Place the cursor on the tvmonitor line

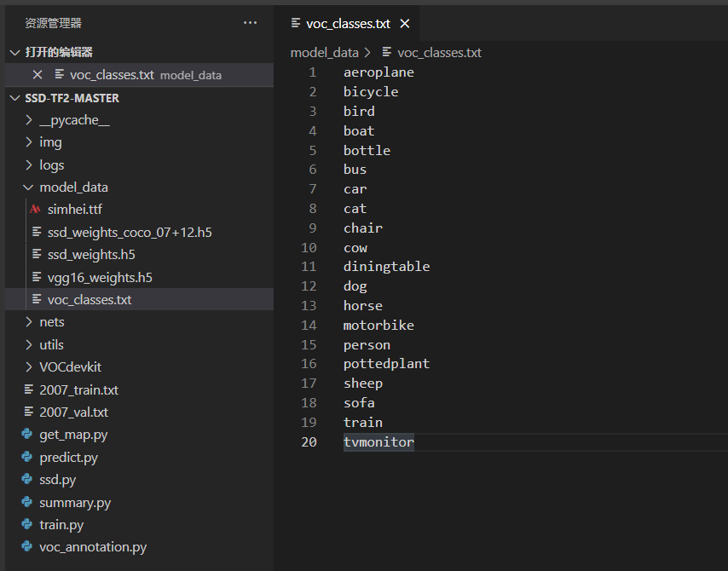point(378,442)
